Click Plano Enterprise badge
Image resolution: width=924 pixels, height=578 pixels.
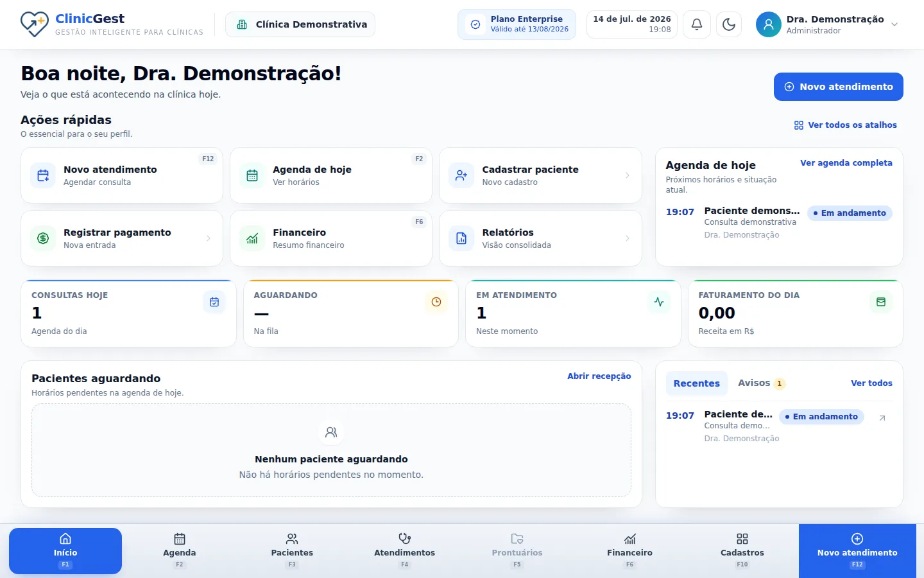tap(517, 24)
